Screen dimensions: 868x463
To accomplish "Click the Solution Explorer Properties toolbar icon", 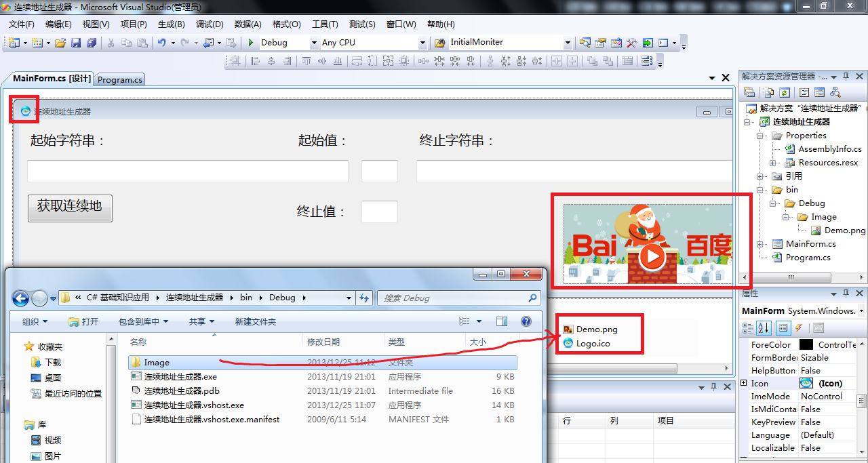I will pyautogui.click(x=749, y=92).
